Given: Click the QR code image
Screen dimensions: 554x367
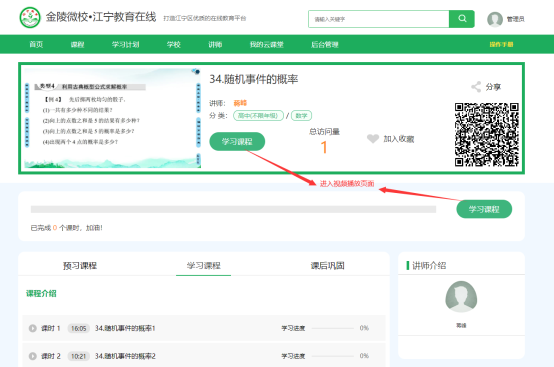Looking at the screenshot, I should (x=487, y=135).
